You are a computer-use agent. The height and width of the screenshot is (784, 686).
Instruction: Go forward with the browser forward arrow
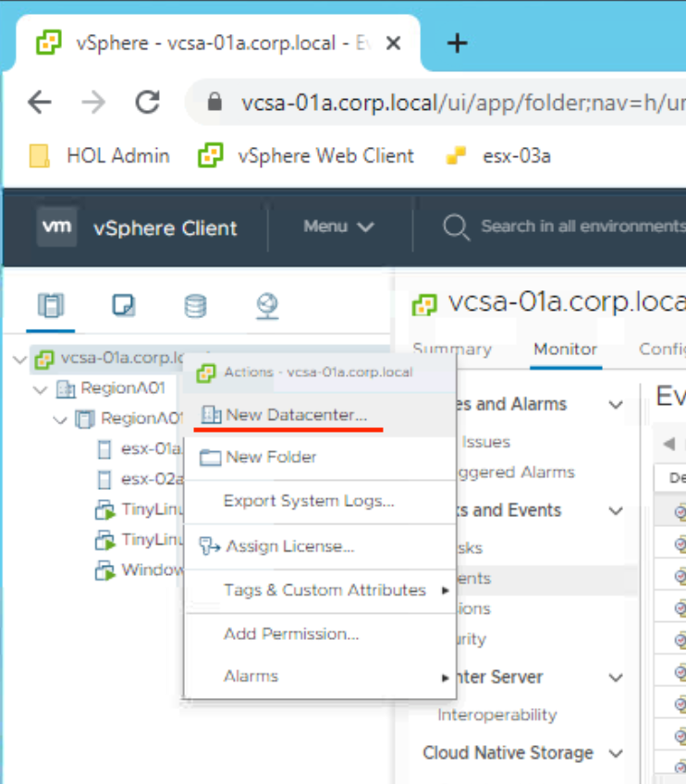[x=93, y=103]
